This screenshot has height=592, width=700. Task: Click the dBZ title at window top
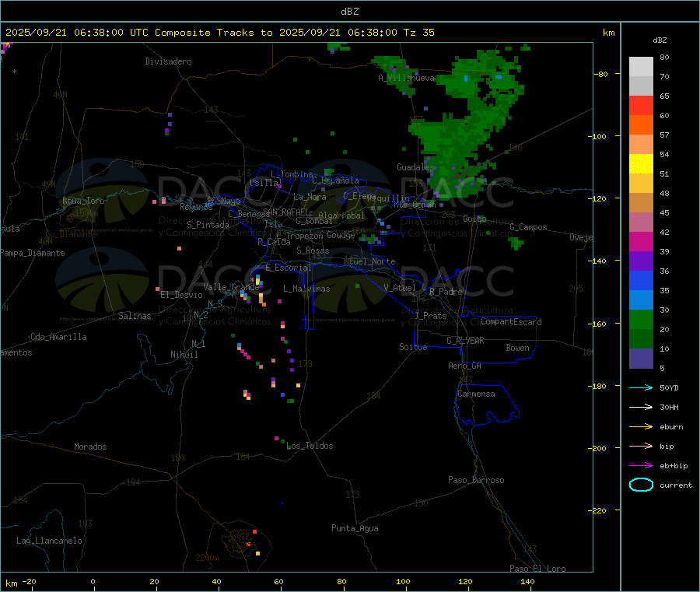[349, 12]
